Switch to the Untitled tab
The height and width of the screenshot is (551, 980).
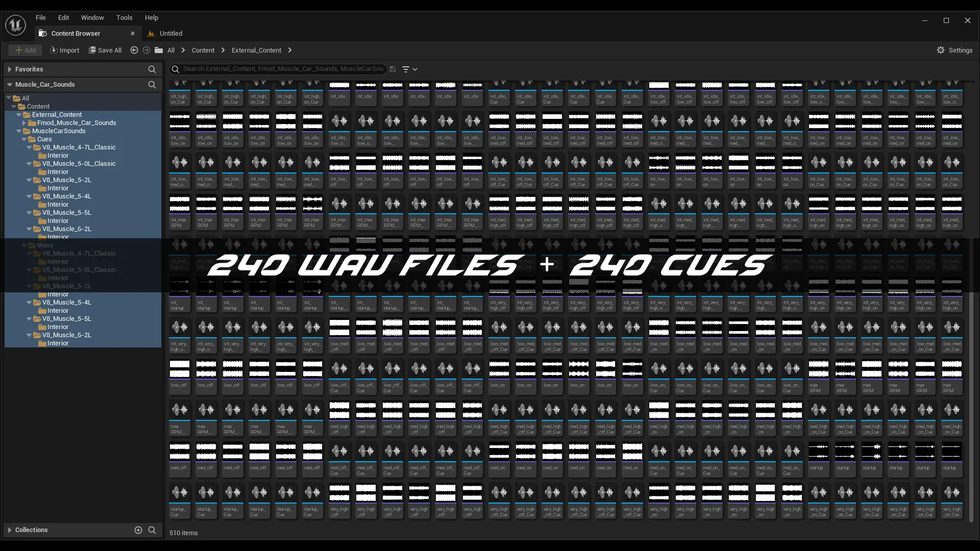[x=170, y=34]
